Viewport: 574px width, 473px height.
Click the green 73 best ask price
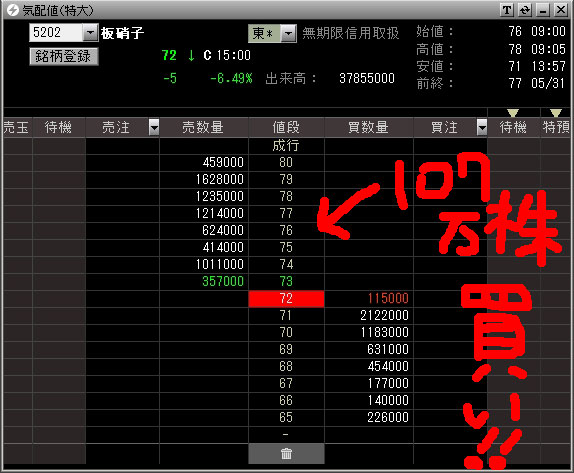tap(286, 281)
